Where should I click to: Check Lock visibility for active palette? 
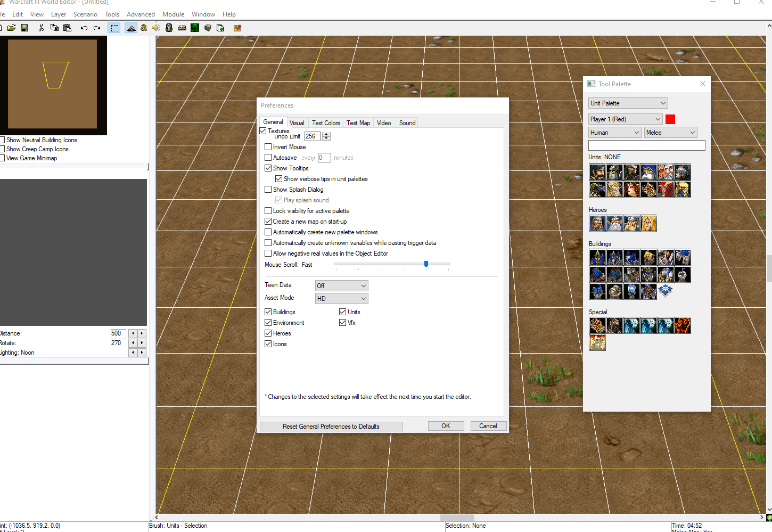coord(268,211)
